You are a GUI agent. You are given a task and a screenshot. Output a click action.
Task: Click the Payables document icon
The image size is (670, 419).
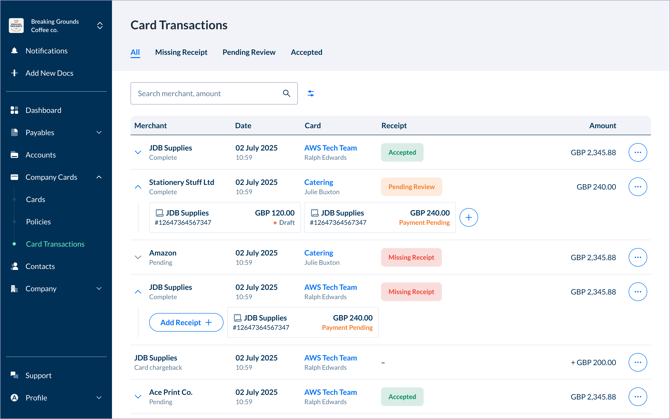click(x=15, y=132)
